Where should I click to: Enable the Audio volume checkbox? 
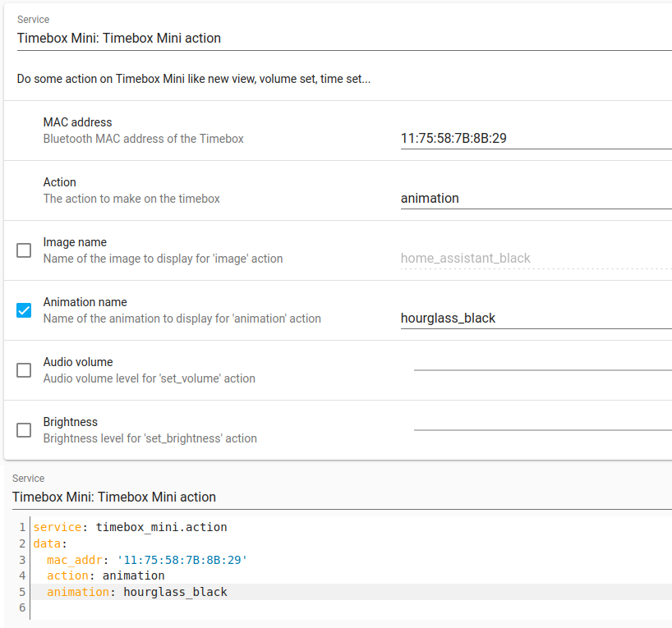tap(24, 370)
